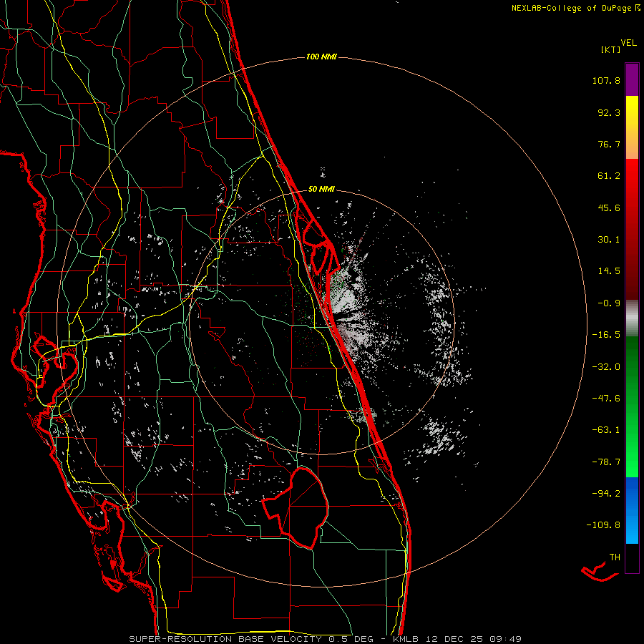The width and height of the screenshot is (644, 644).
Task: Select the -47.6 scale value
Action: pos(606,399)
